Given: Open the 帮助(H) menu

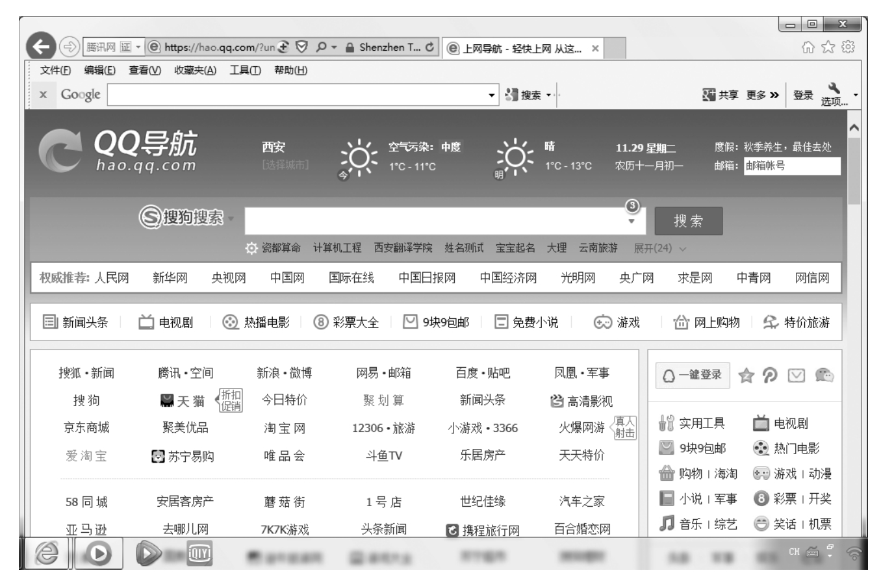Looking at the screenshot, I should pyautogui.click(x=290, y=70).
